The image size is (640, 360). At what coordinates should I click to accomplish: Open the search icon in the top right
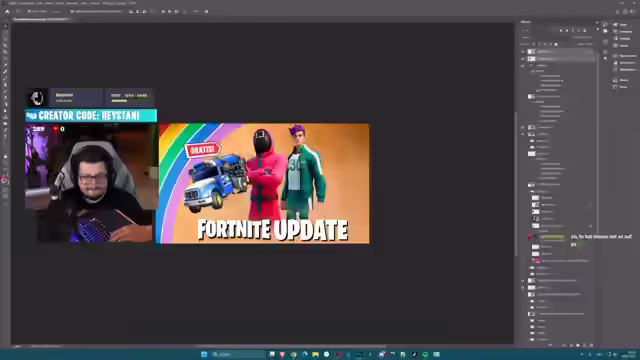(x=618, y=12)
